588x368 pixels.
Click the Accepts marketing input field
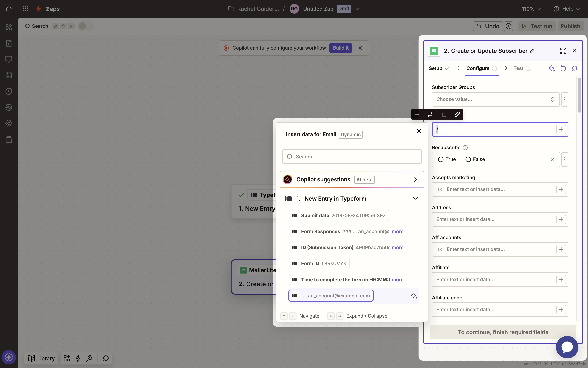[x=500, y=189]
